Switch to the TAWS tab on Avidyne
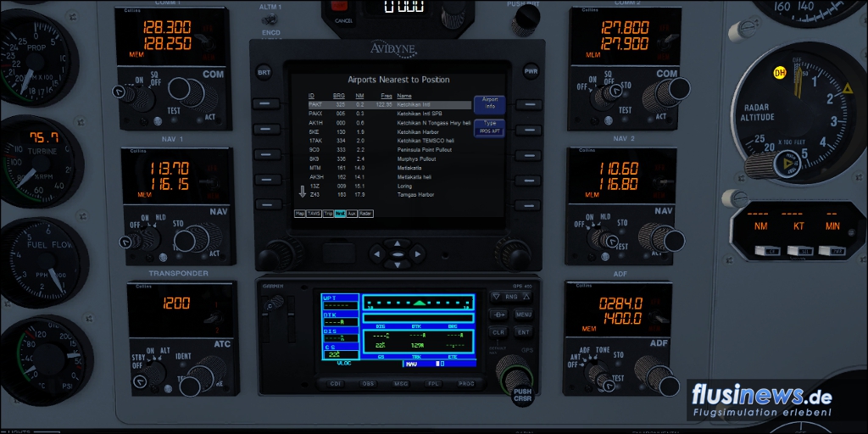Viewport: 868px width, 434px height. 314,213
